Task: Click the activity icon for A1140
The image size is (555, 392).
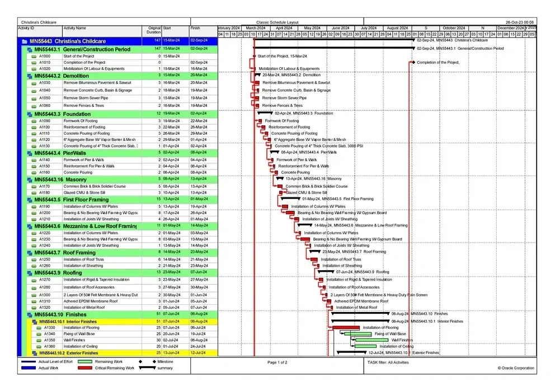Action: (x=34, y=160)
